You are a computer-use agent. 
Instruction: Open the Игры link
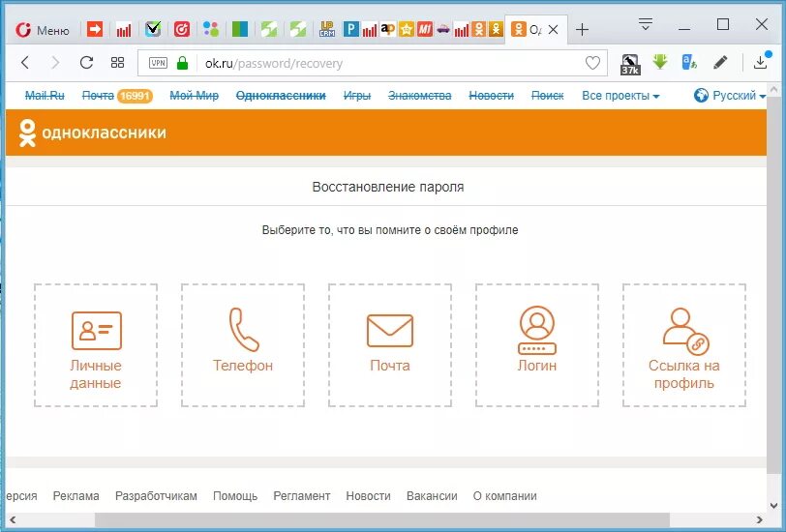(357, 96)
